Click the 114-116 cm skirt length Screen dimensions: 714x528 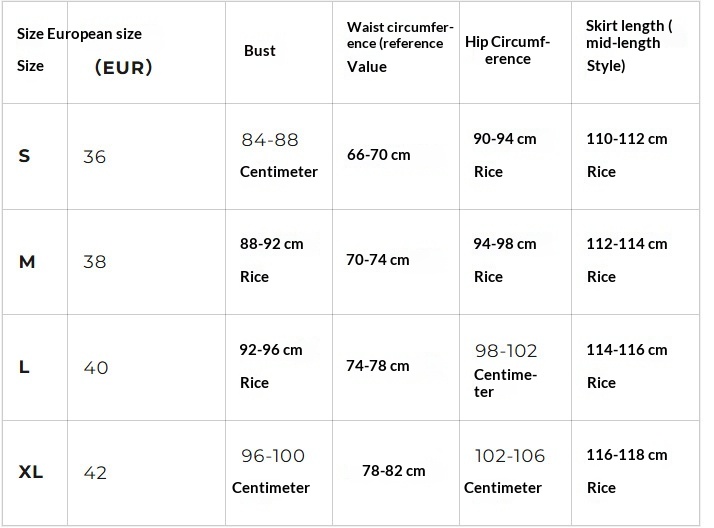tap(626, 350)
